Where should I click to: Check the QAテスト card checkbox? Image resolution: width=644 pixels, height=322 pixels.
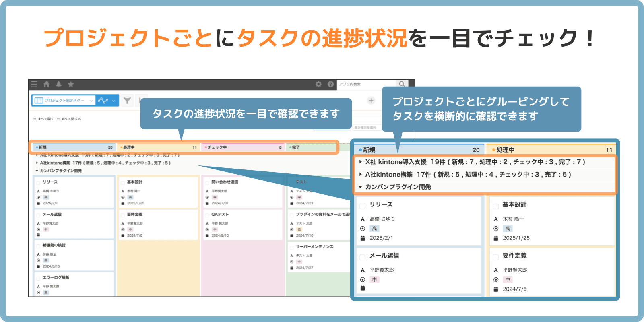[207, 215]
